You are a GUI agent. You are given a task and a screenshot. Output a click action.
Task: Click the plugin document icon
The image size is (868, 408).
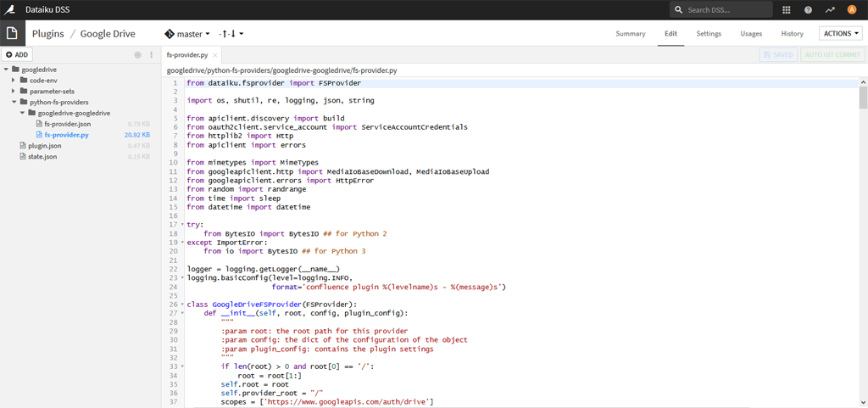point(12,33)
